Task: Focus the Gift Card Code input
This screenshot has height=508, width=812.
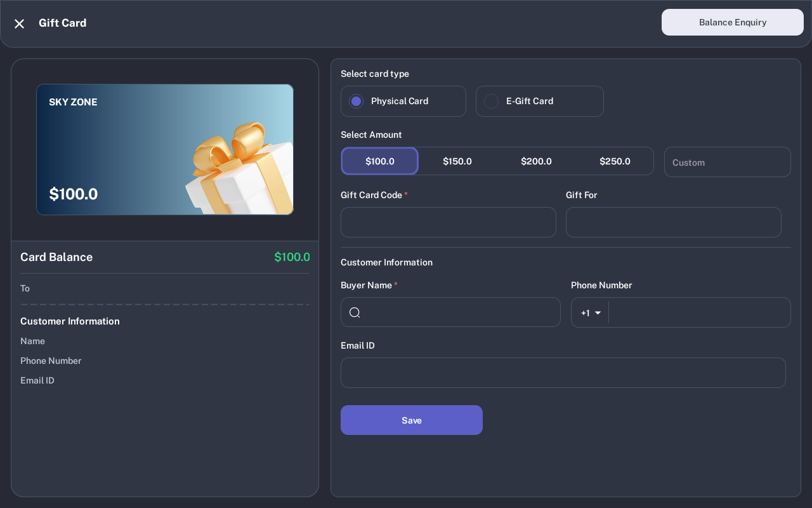Action: 449,222
